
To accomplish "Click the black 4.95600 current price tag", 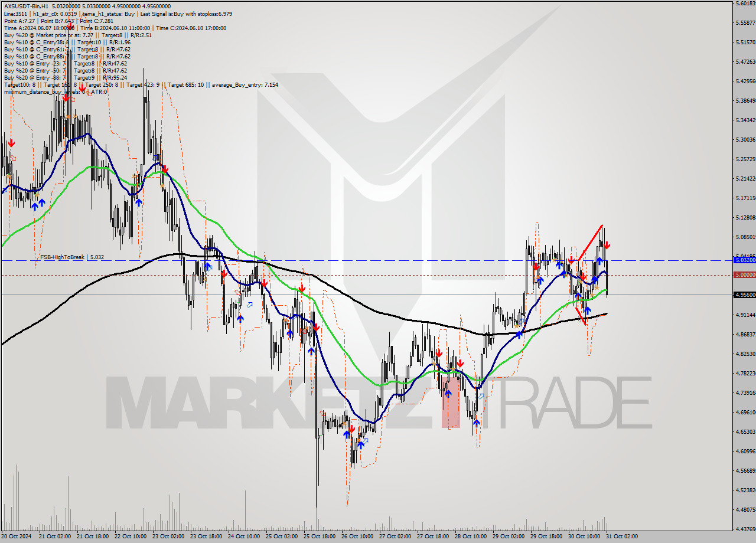I will pyautogui.click(x=745, y=295).
